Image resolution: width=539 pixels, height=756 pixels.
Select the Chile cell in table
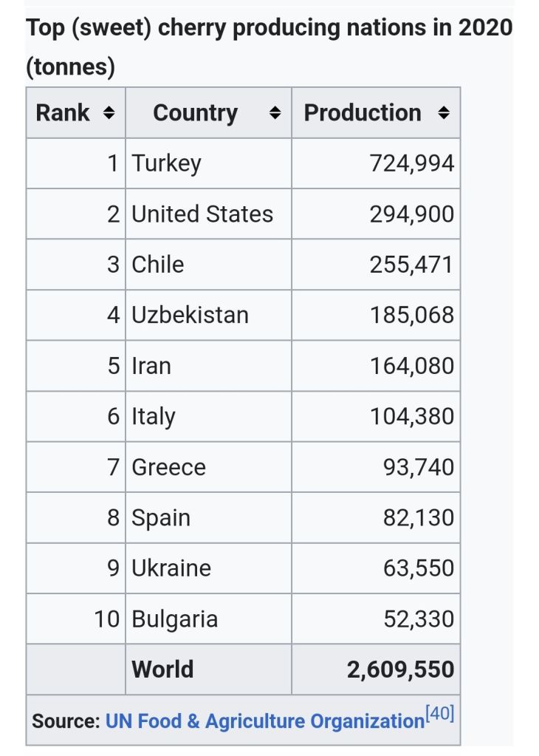(x=157, y=265)
